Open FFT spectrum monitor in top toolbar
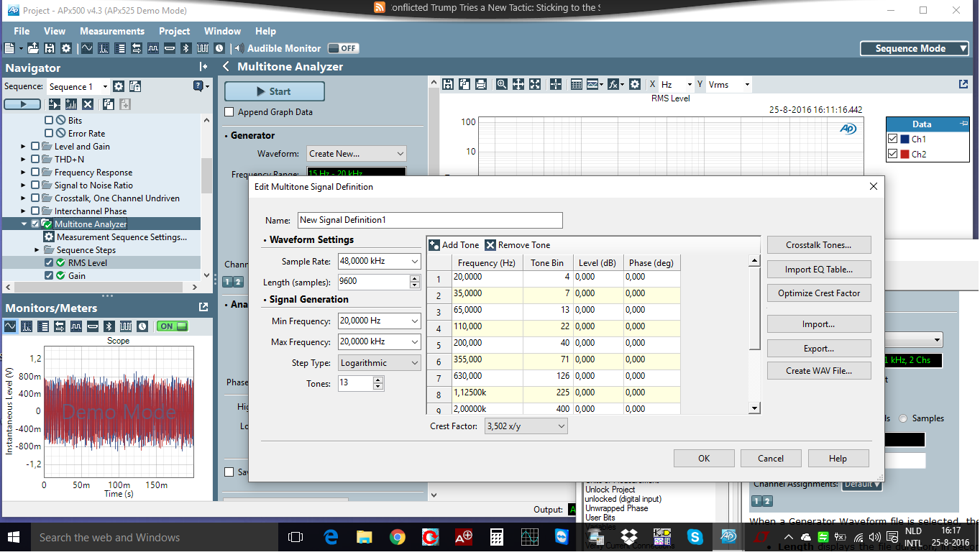 click(104, 48)
